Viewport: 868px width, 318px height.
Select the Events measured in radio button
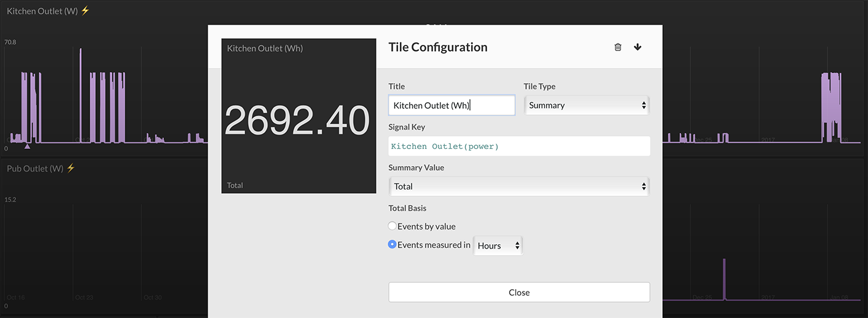(393, 245)
